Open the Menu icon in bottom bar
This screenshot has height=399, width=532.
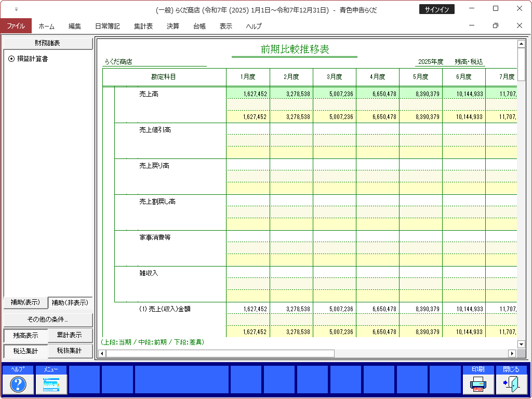coord(51,384)
